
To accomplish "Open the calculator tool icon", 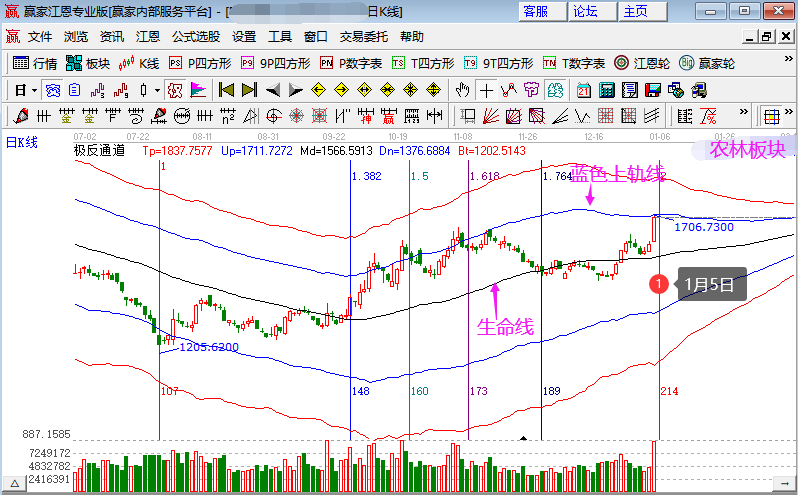I will 606,91.
